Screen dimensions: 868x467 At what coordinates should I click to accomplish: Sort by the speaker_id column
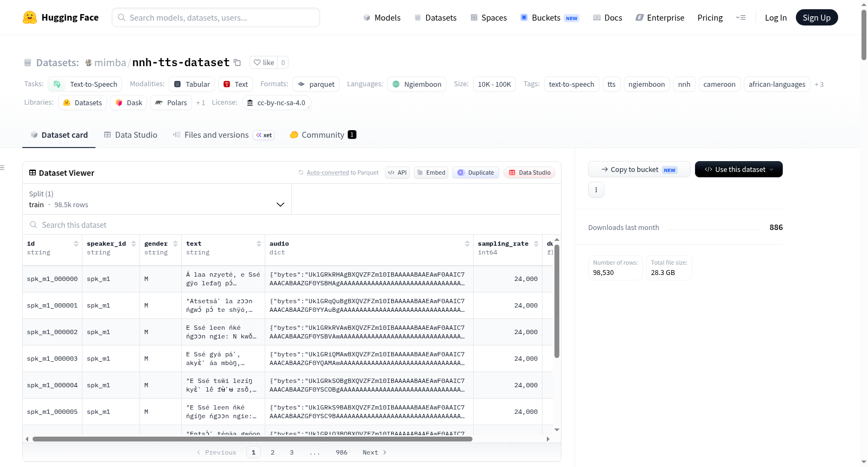133,244
